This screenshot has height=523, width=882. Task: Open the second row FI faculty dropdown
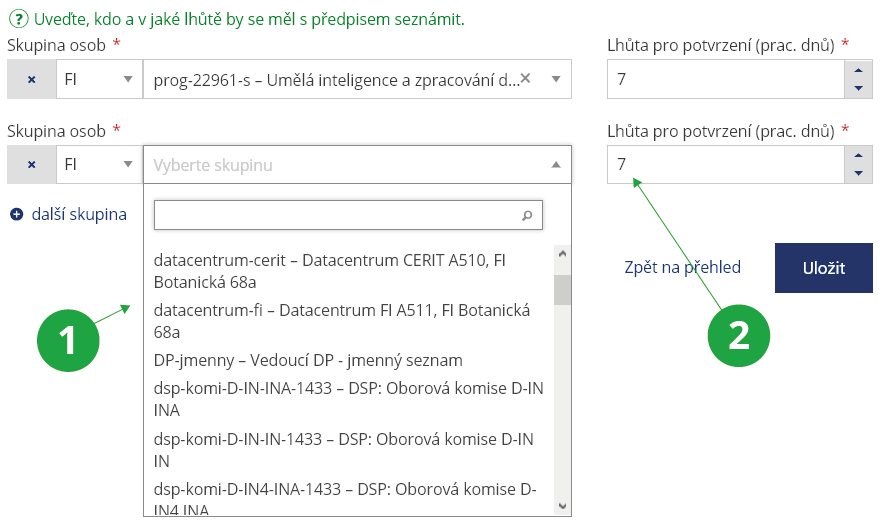pos(98,165)
